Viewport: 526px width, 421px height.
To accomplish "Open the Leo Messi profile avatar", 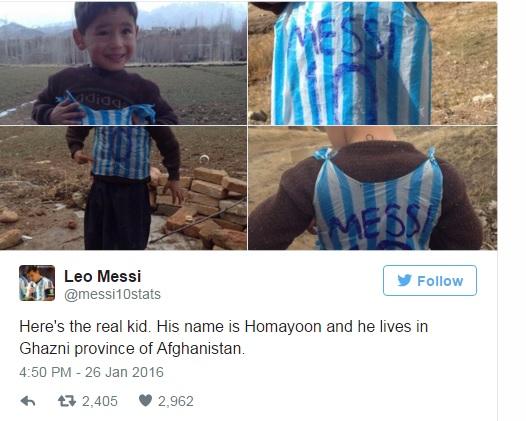I will [x=37, y=283].
